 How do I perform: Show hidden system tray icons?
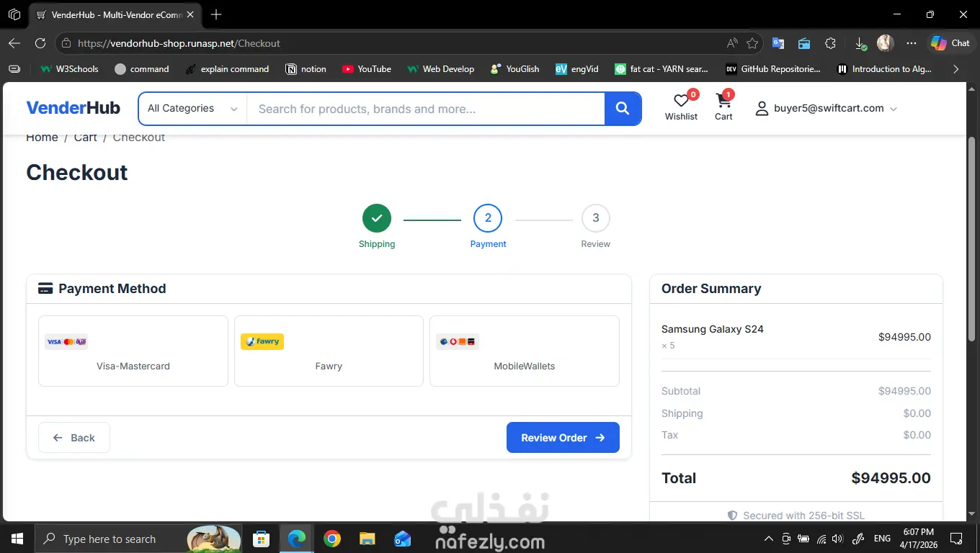click(769, 539)
